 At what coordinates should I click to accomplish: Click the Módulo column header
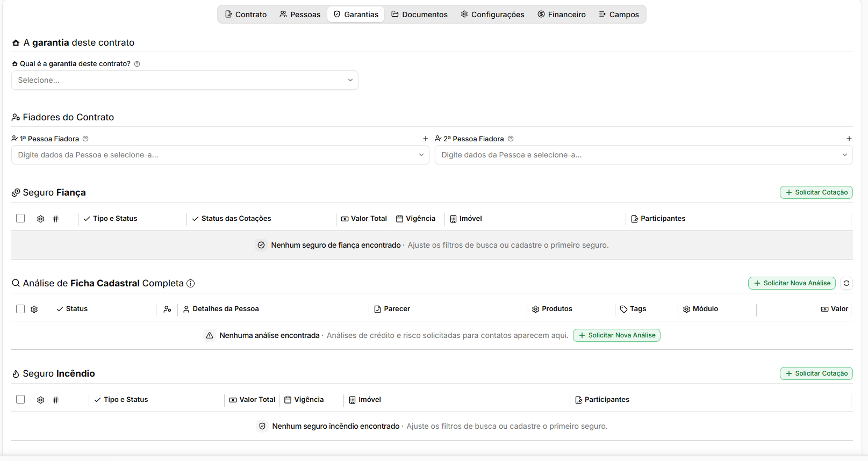(x=700, y=309)
